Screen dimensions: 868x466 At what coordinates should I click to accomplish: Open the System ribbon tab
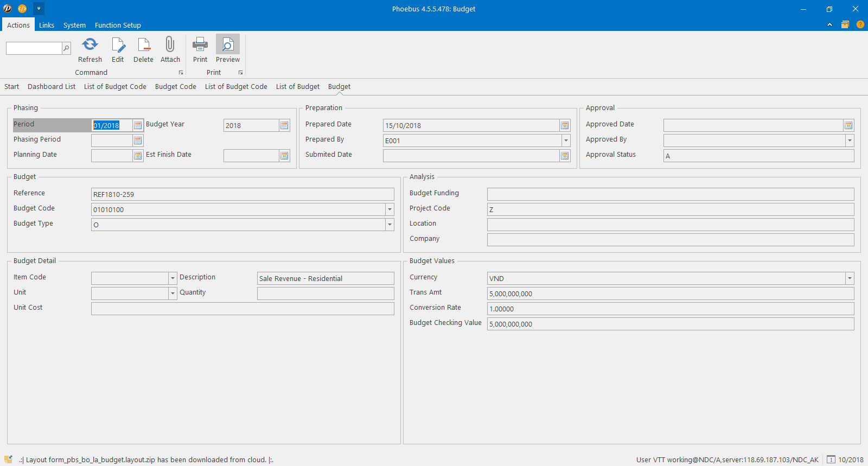pyautogui.click(x=74, y=25)
